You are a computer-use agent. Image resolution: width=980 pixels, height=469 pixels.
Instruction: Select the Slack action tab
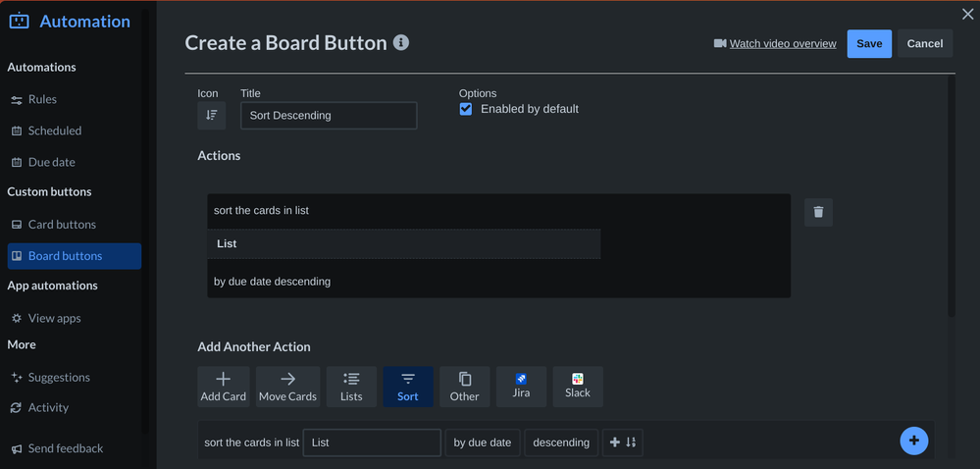578,387
